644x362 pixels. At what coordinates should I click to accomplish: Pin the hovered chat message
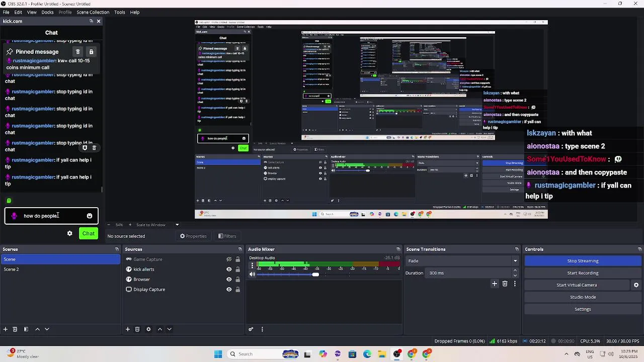pyautogui.click(x=85, y=148)
